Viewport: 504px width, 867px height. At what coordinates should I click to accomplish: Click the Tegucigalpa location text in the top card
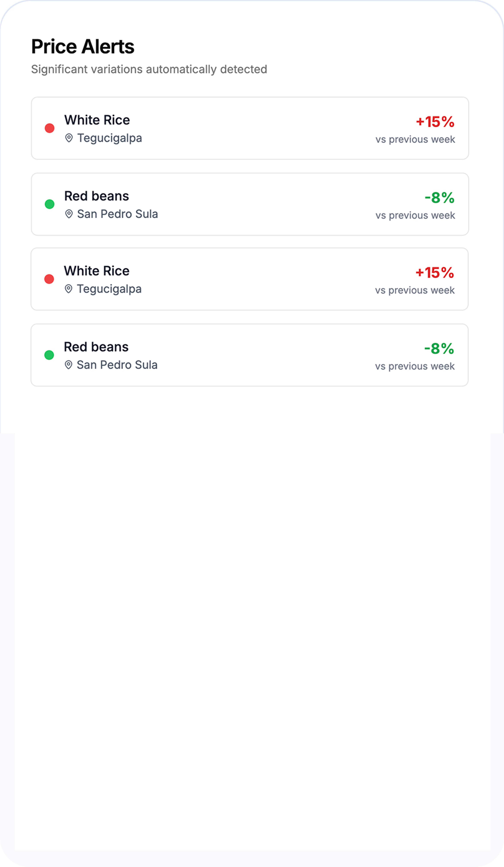pyautogui.click(x=109, y=138)
